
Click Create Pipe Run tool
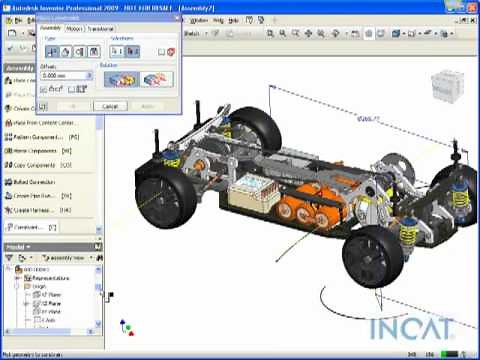[x=38, y=196]
